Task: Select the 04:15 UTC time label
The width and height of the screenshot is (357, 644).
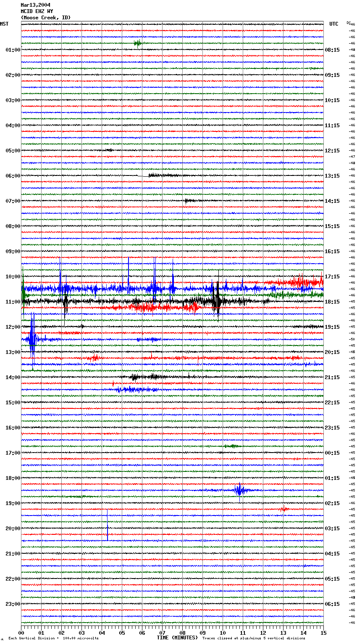Action: coord(332,554)
